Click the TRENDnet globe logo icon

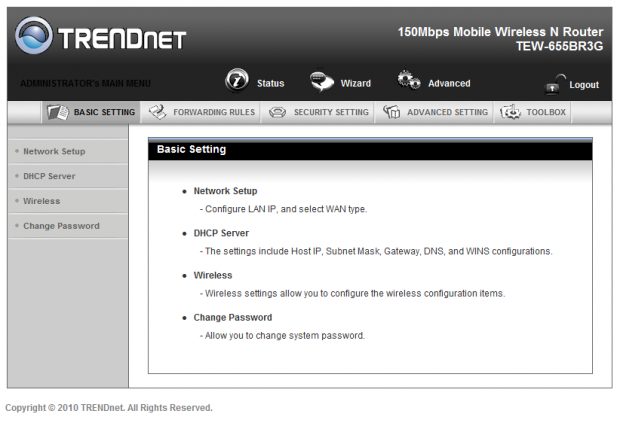coord(34,35)
